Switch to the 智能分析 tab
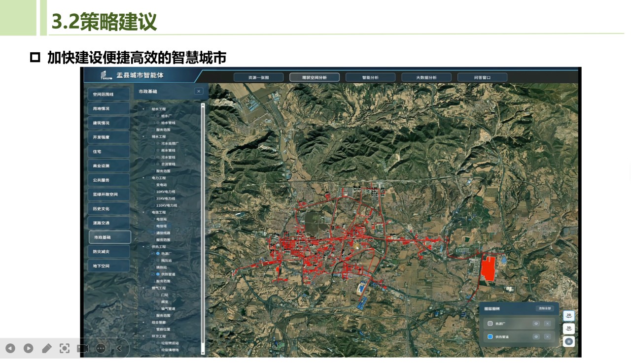Viewport: 631px width, 364px height. pos(370,77)
